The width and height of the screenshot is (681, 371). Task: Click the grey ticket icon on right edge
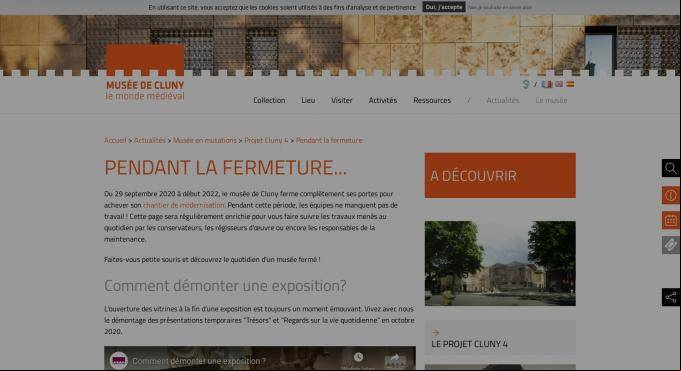[x=671, y=245]
